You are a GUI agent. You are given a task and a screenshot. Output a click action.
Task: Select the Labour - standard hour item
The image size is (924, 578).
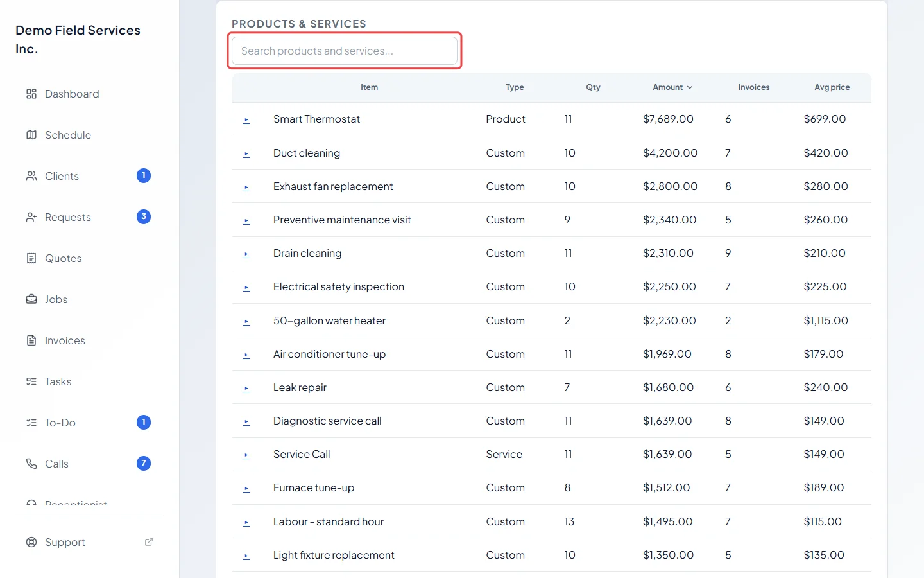pos(329,521)
